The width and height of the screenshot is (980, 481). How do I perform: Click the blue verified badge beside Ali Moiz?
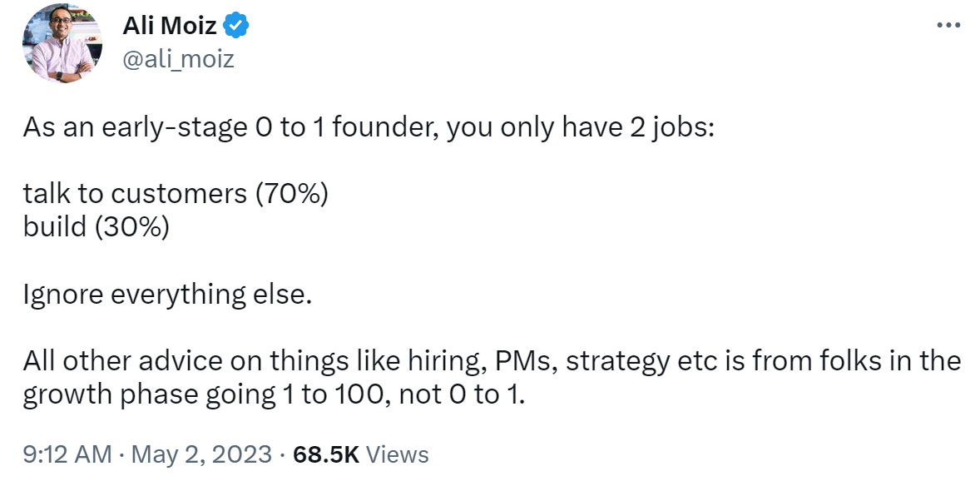tap(237, 26)
